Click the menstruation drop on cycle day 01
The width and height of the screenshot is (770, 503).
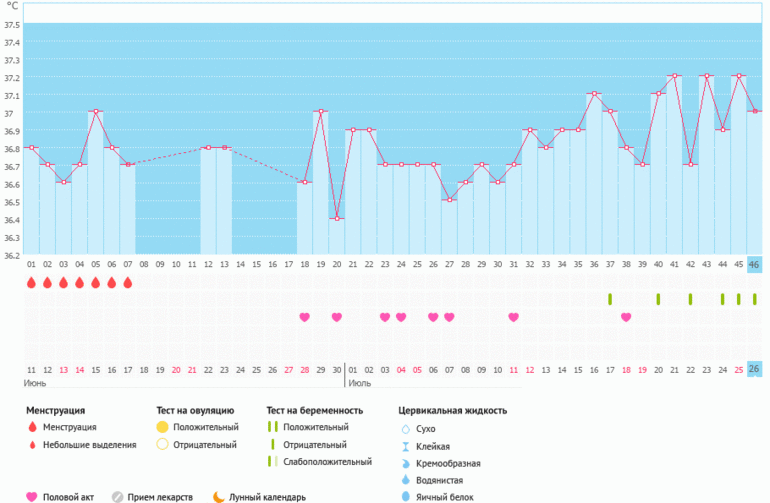point(31,283)
